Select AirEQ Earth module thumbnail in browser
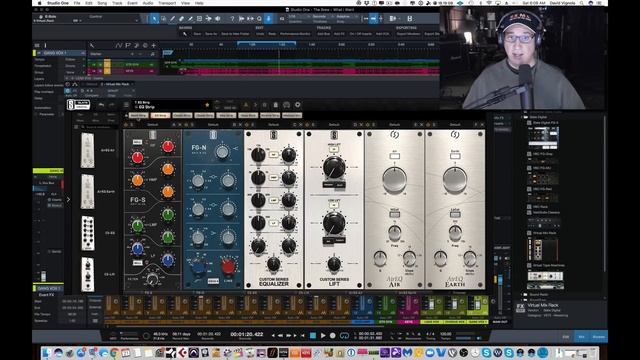The width and height of the screenshot is (640, 360). [x=87, y=192]
